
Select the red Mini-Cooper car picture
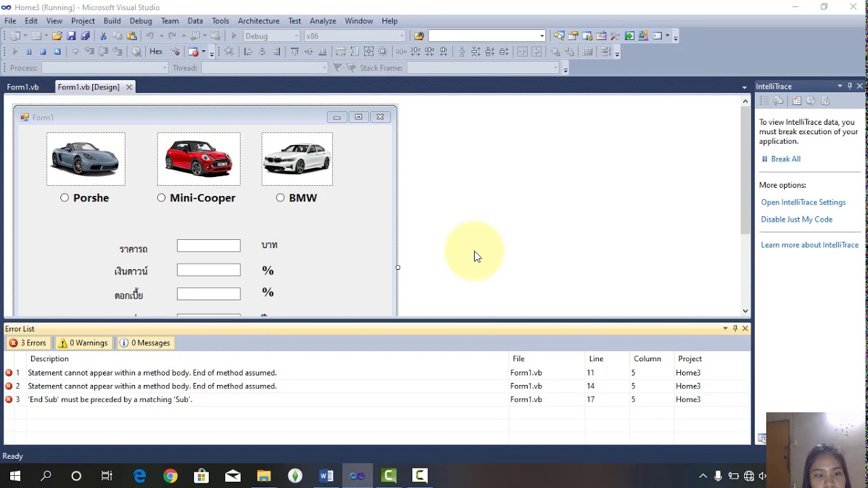[x=199, y=159]
